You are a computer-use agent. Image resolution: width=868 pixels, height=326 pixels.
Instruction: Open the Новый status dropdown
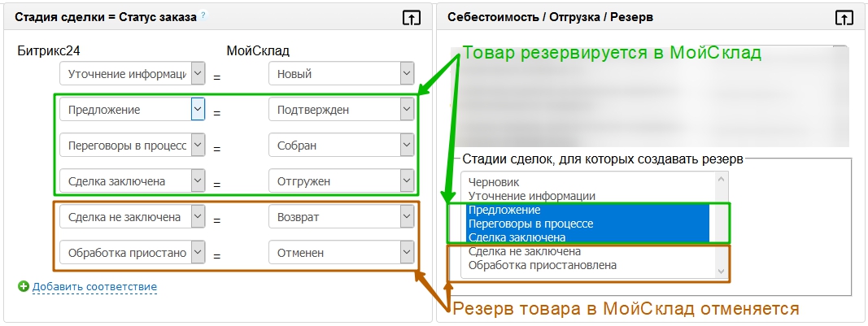click(x=342, y=74)
